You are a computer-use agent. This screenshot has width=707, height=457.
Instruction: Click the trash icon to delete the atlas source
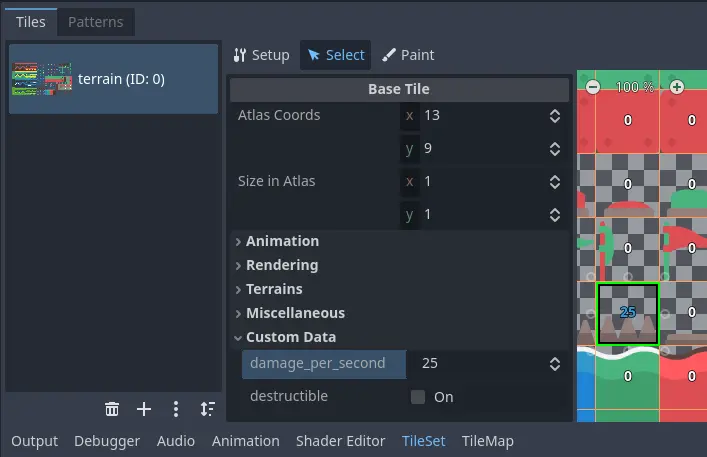112,409
